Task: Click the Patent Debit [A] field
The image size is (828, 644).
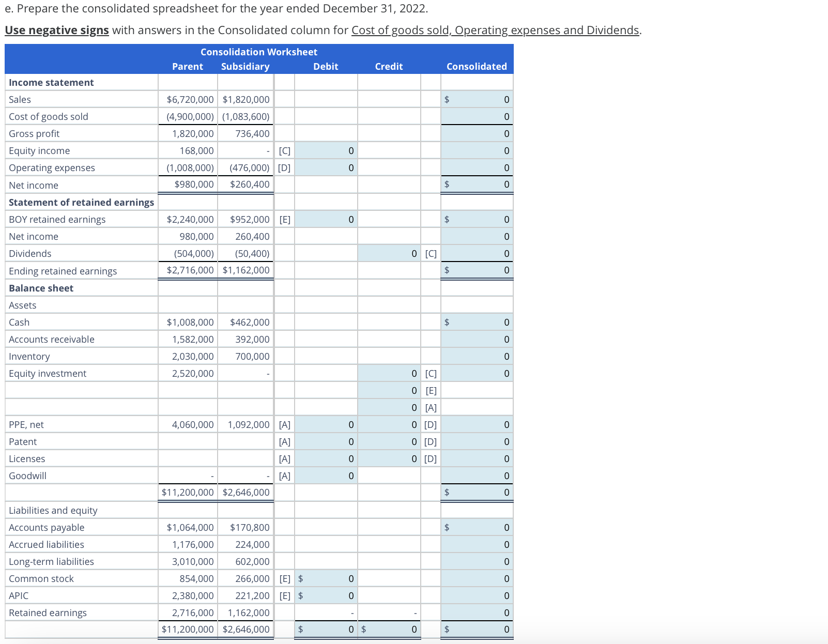Action: pos(326,441)
